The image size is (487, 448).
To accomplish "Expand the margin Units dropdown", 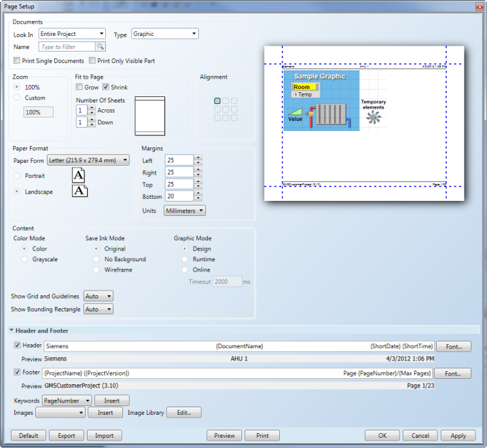I will (x=185, y=210).
